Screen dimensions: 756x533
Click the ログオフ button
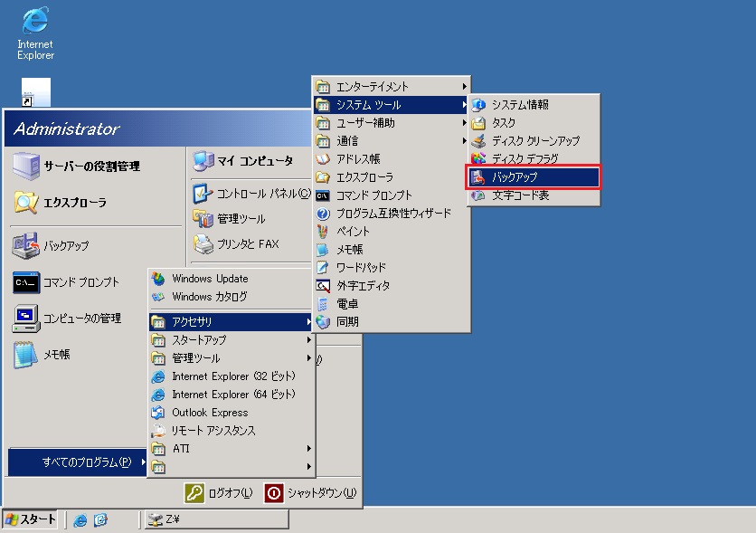point(219,493)
